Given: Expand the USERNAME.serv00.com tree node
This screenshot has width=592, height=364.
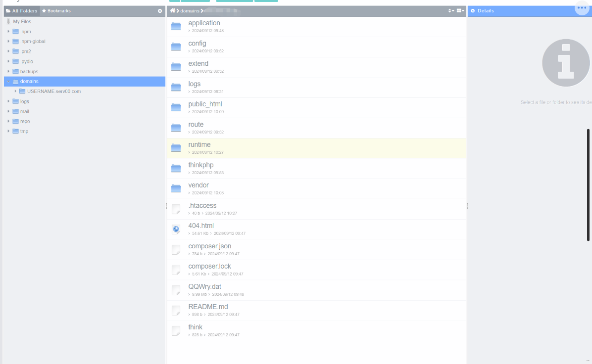Looking at the screenshot, I should click(15, 91).
